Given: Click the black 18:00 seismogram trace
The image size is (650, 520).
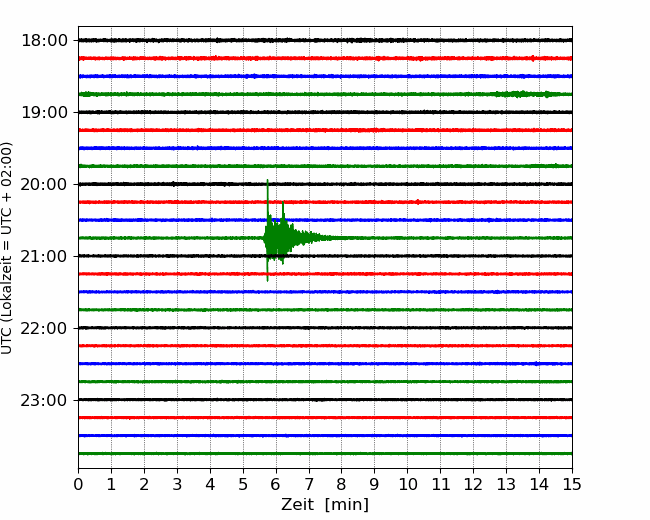Looking at the screenshot, I should [x=325, y=40].
